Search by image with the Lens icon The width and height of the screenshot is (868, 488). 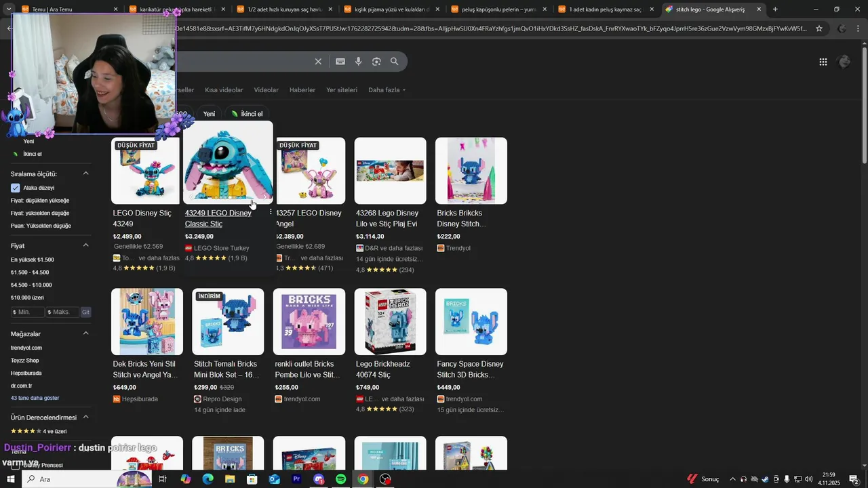pyautogui.click(x=376, y=62)
